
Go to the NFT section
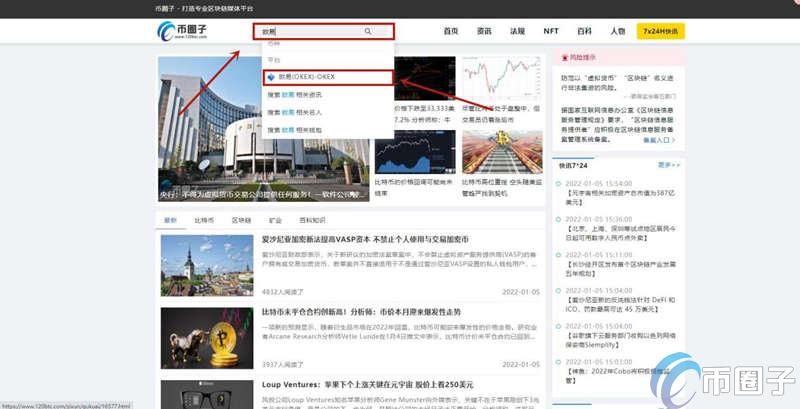click(551, 31)
